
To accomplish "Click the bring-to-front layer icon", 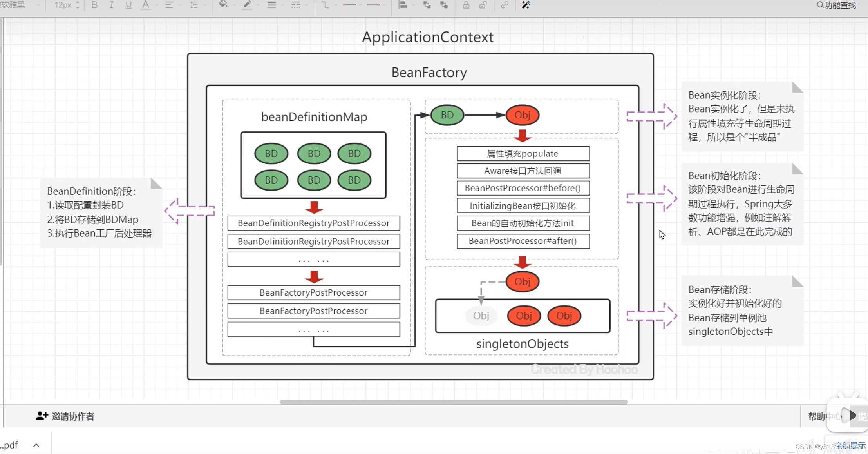I will pyautogui.click(x=427, y=5).
